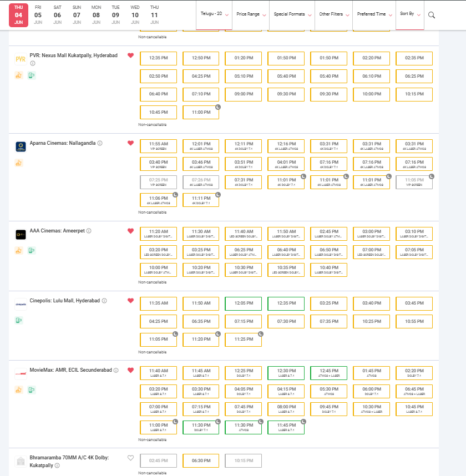
Task: Select the THU 11 JUN date tab
Action: point(155,15)
